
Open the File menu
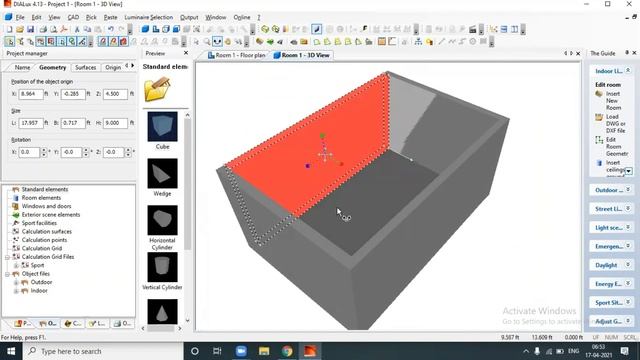coord(20,18)
